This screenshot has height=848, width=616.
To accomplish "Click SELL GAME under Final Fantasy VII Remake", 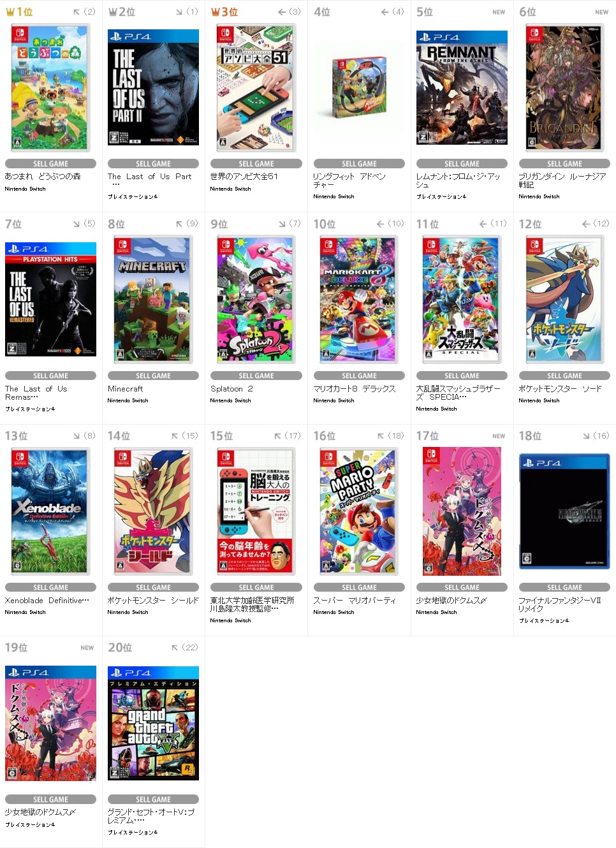I will tap(564, 587).
